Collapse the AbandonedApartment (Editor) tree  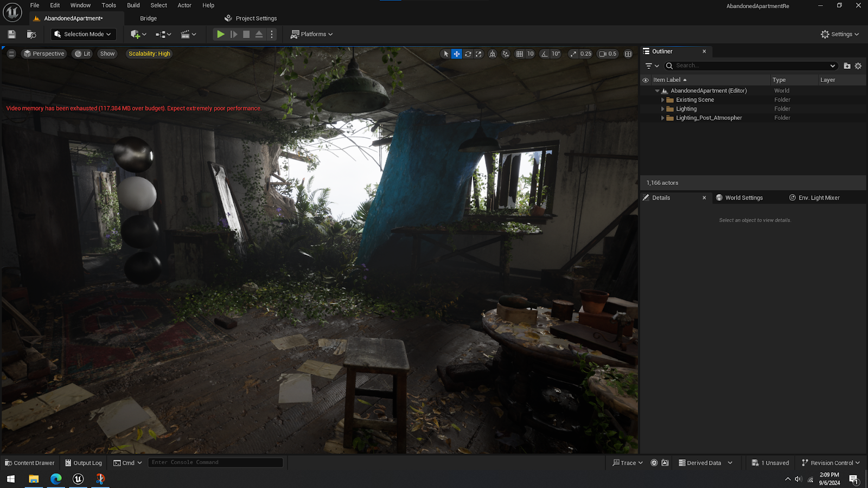[657, 91]
